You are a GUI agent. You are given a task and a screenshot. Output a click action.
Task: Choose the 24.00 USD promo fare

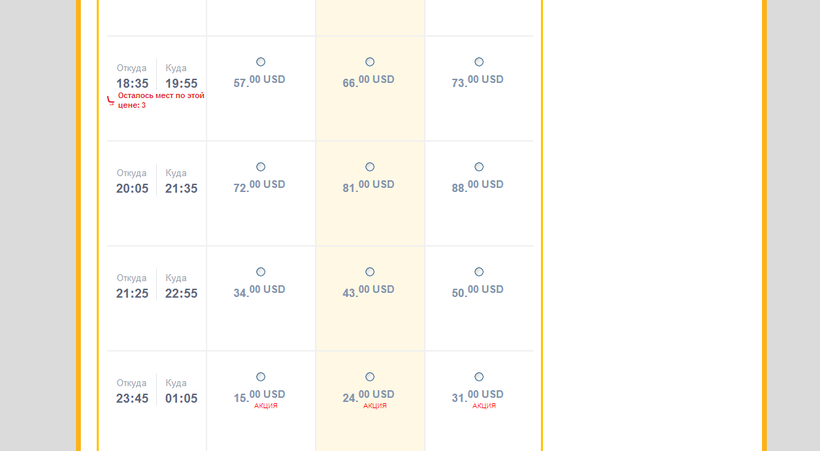pos(370,377)
